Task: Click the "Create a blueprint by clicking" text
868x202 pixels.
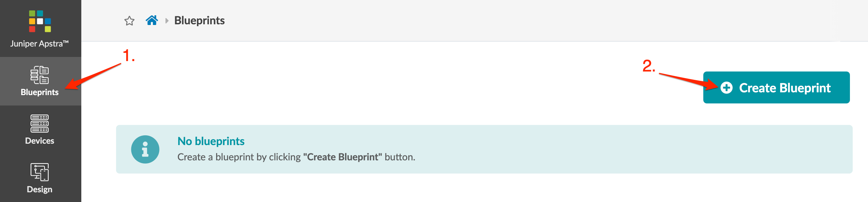Action: point(239,157)
